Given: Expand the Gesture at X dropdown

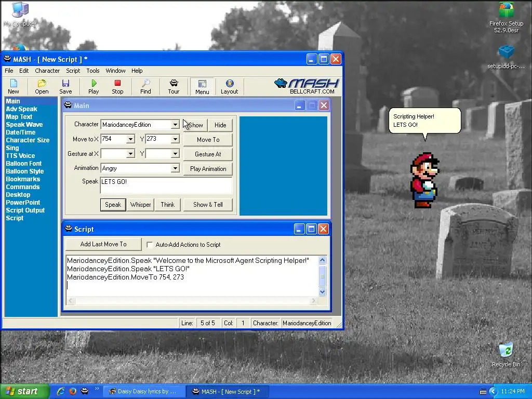Looking at the screenshot, I should 130,154.
